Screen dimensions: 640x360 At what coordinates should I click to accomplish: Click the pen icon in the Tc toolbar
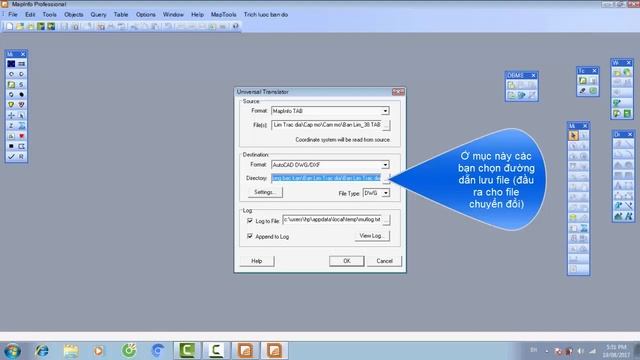583,91
